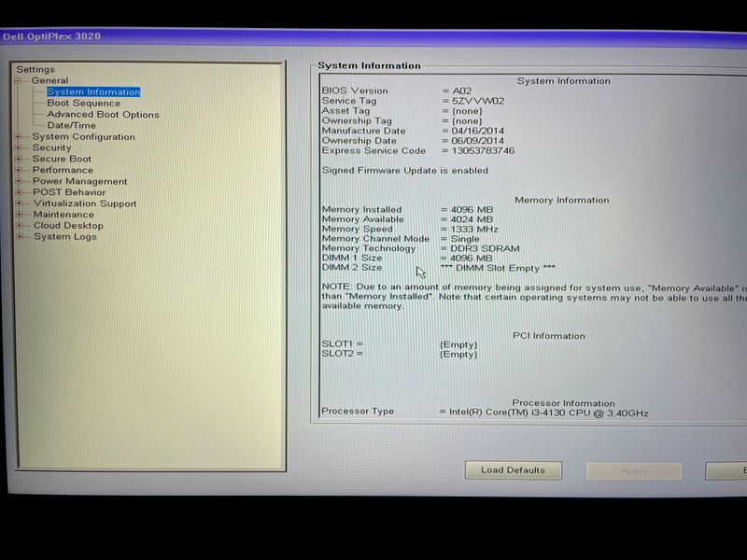Viewport: 747px width, 560px height.
Task: Click the Load Defaults button
Action: coord(513,470)
